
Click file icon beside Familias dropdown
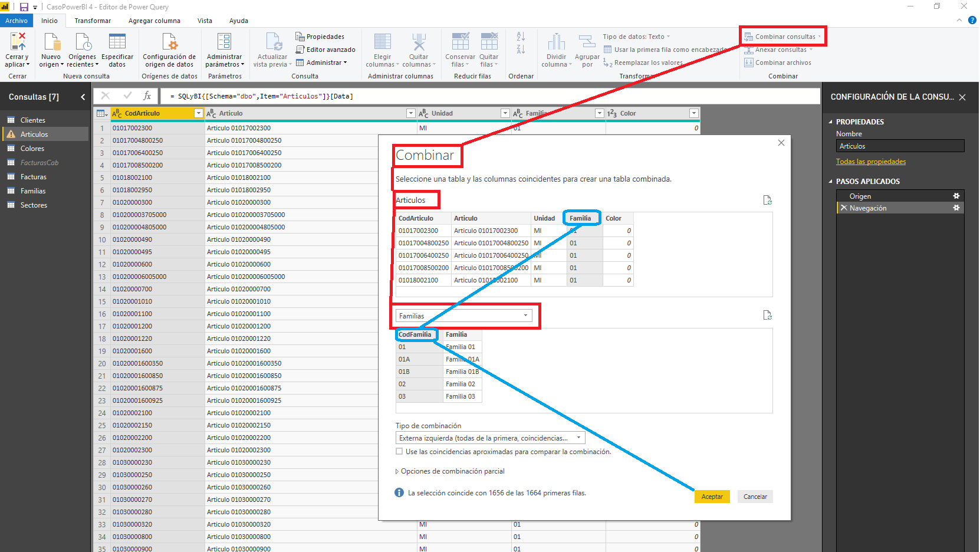click(x=767, y=315)
